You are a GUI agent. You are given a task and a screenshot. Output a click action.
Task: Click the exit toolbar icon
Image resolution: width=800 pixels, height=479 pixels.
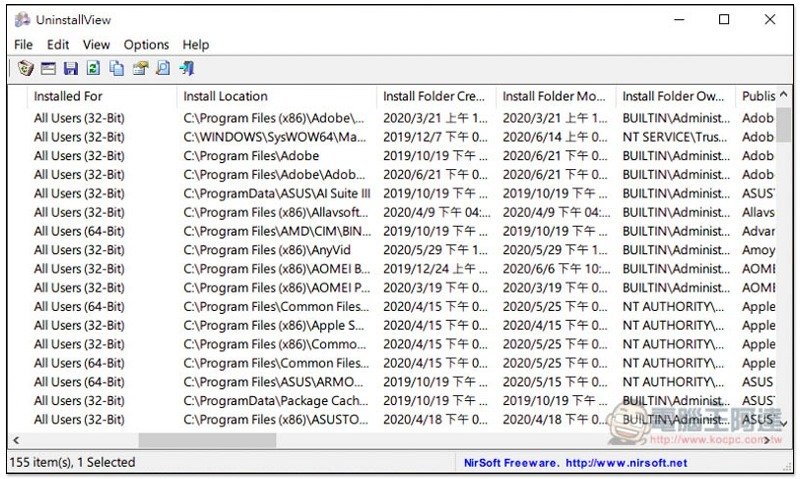point(186,69)
